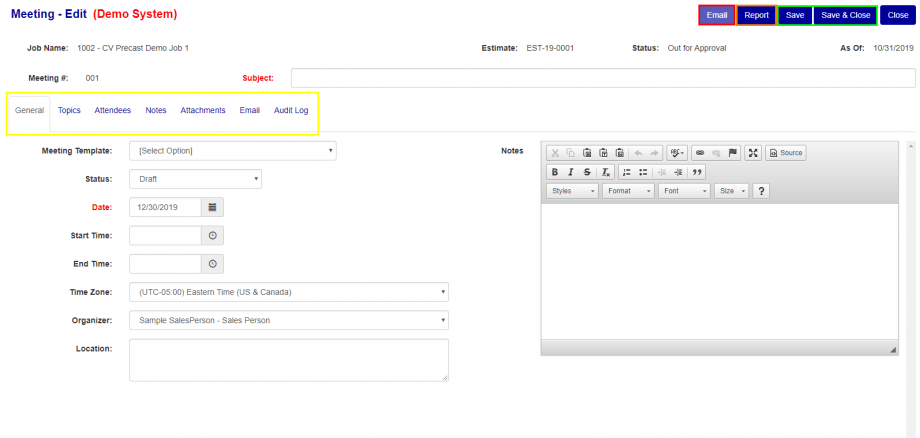Switch to the Attendees tab
The width and height of the screenshot is (920, 438).
[x=113, y=110]
